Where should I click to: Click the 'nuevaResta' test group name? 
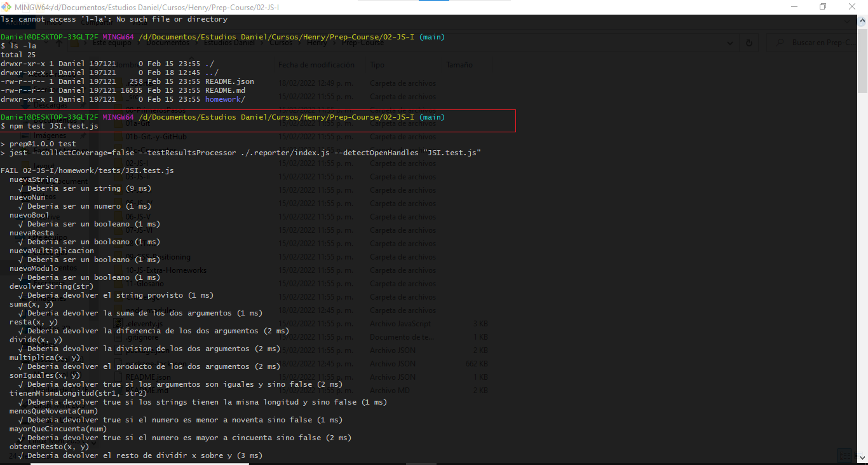point(32,233)
